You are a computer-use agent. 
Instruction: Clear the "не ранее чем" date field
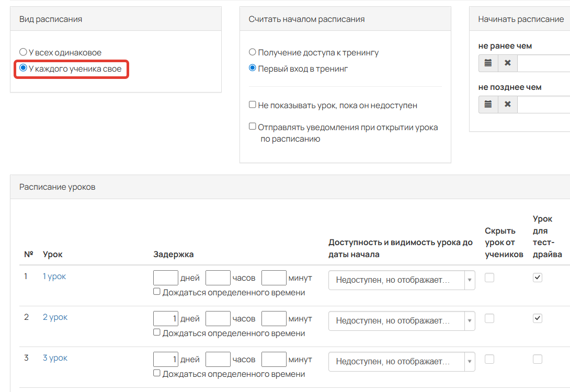coord(507,63)
